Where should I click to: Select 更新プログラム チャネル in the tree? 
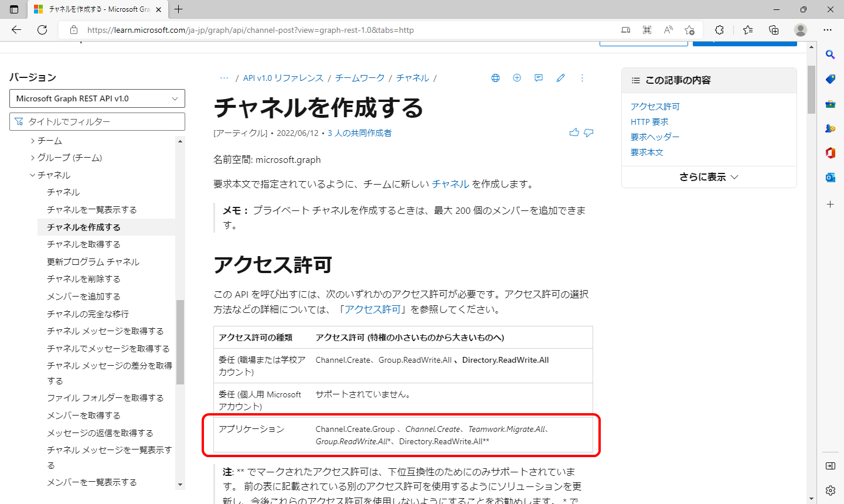pos(93,262)
